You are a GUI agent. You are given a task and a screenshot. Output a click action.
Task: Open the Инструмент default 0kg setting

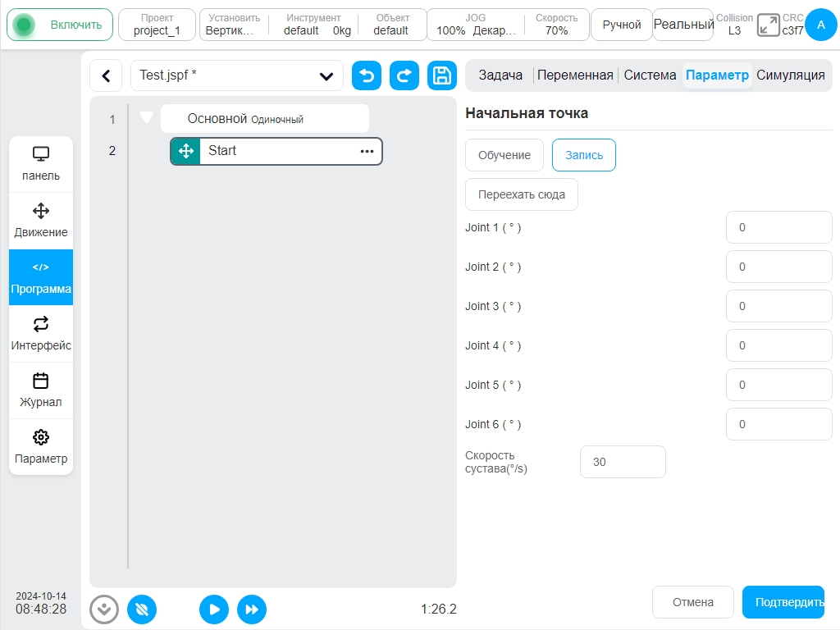click(313, 25)
